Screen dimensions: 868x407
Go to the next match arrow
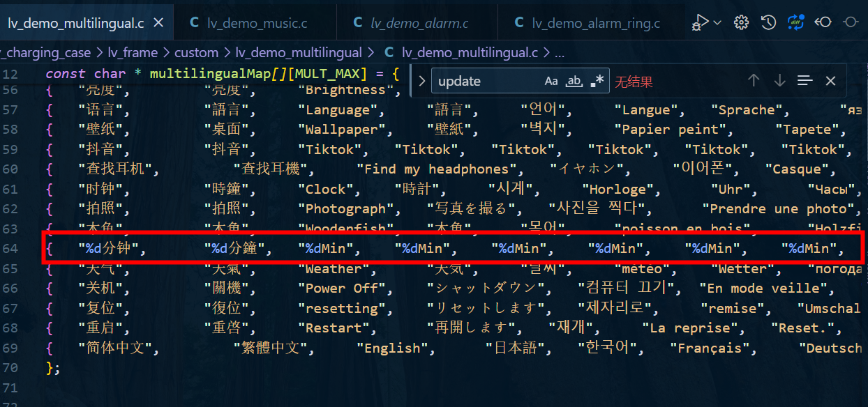coord(779,81)
